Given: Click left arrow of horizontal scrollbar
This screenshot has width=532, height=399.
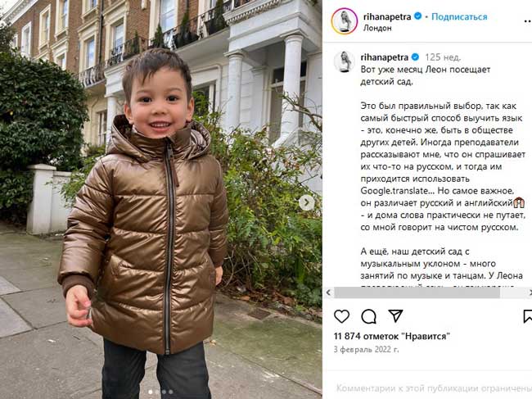Looking at the screenshot, I should [x=328, y=292].
